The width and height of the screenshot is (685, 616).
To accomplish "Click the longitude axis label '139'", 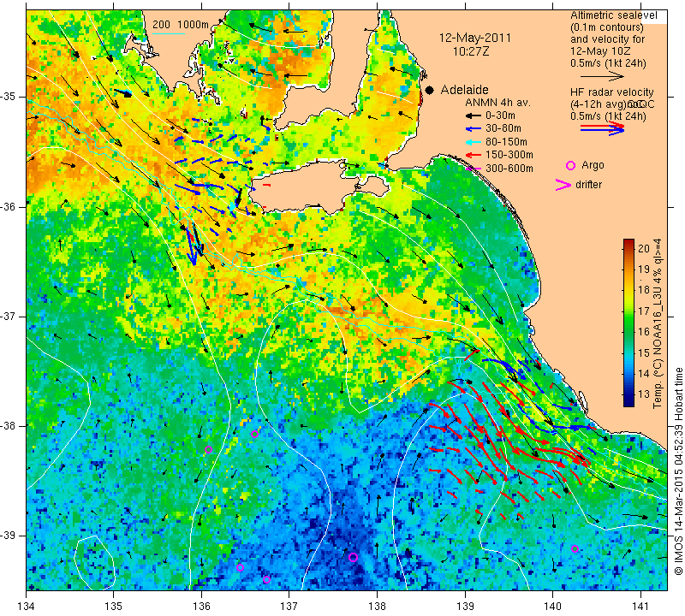I will (x=465, y=607).
